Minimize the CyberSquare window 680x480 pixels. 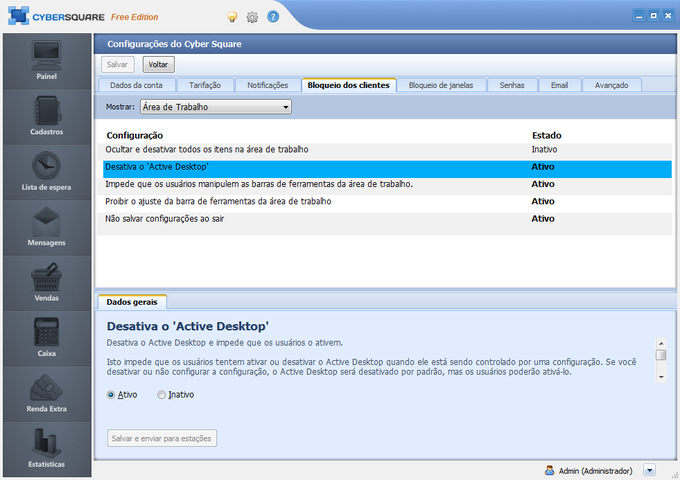[639, 16]
